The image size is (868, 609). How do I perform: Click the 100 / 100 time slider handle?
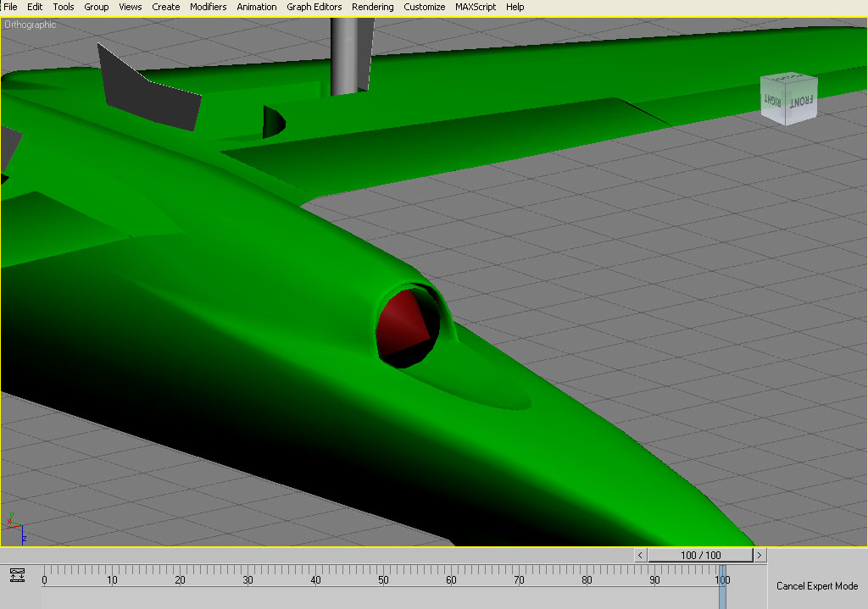[700, 555]
